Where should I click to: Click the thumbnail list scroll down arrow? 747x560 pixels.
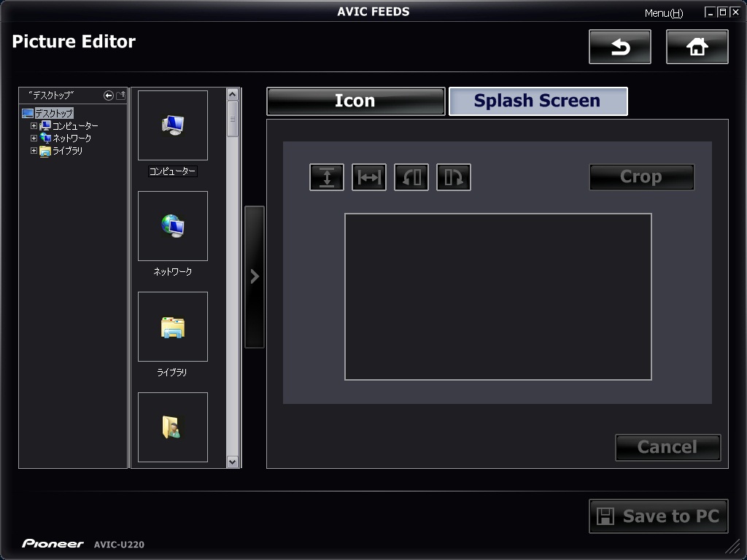click(x=233, y=461)
